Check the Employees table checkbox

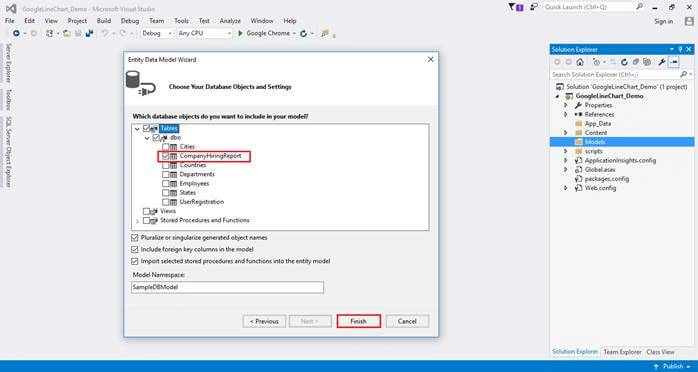pyautogui.click(x=166, y=184)
